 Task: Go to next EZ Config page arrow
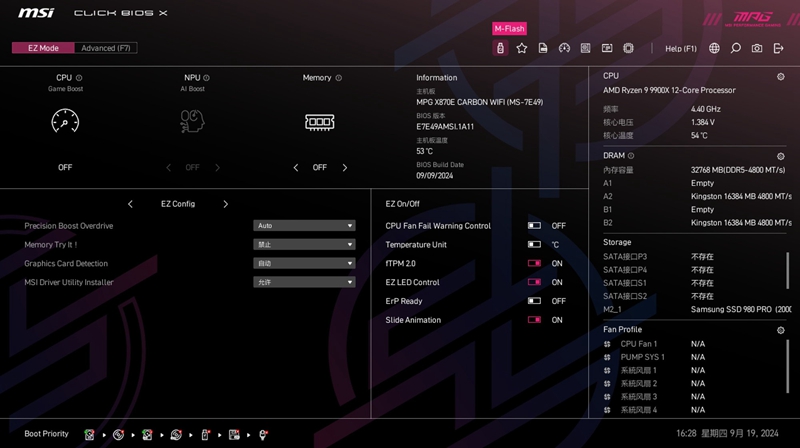tap(226, 204)
